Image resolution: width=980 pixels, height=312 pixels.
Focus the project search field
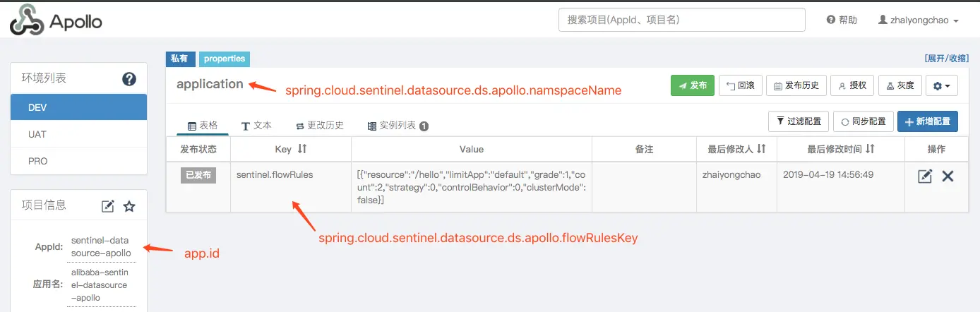(681, 20)
